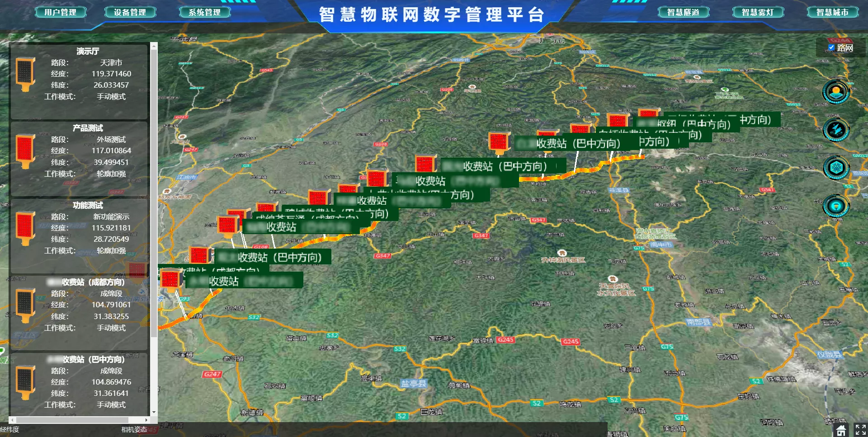Click the device list scroll-up arrow

tap(154, 46)
